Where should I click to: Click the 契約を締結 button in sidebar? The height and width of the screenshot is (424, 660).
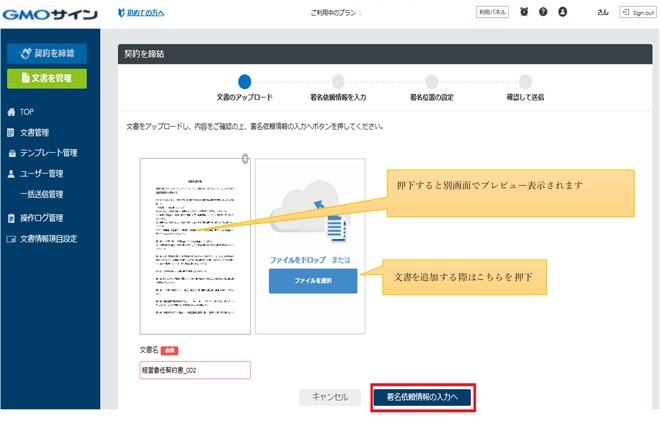point(47,53)
